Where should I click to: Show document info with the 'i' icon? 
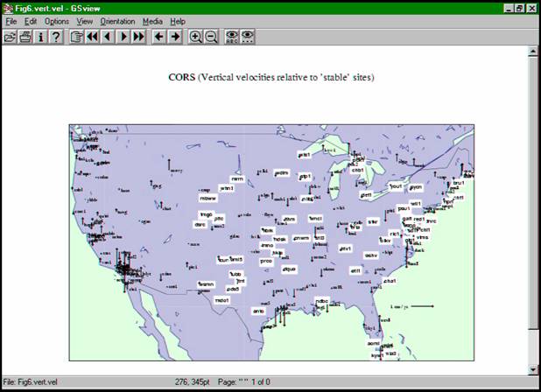[40, 37]
